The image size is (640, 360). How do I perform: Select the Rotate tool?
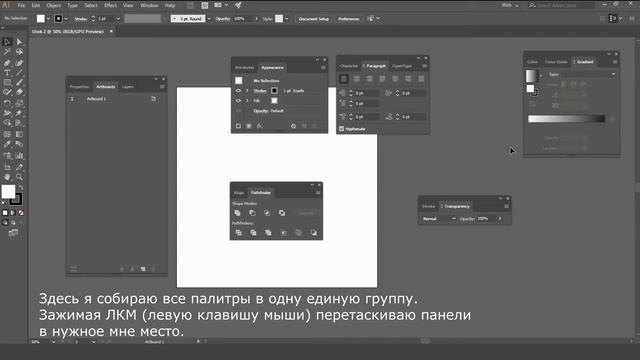coord(7,103)
